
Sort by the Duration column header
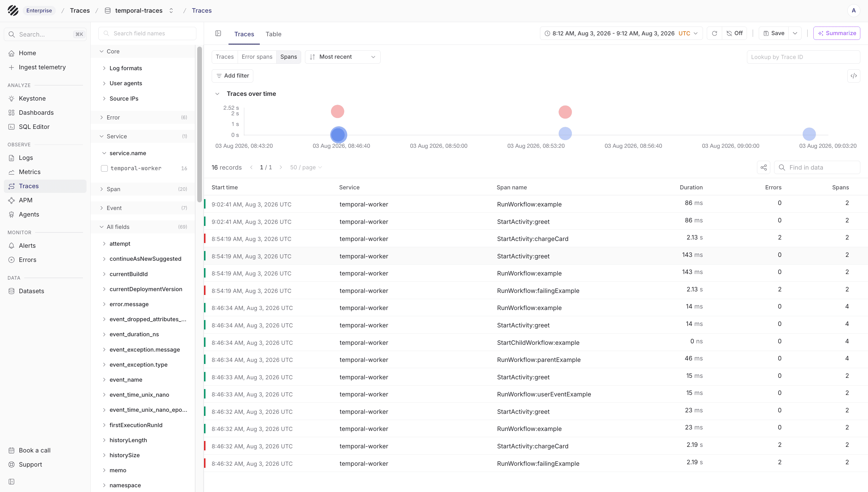[691, 188]
